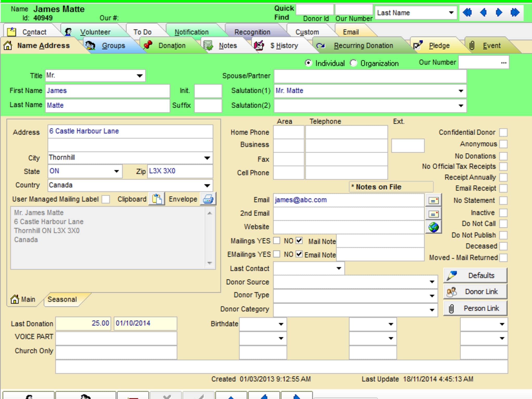532x399 pixels.
Task: Check the Email Receipt box
Action: tap(503, 188)
